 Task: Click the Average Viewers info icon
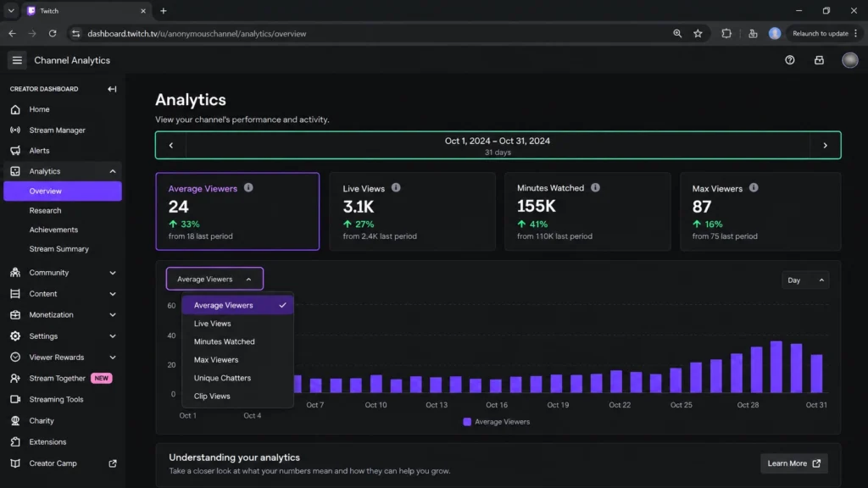[x=248, y=188]
